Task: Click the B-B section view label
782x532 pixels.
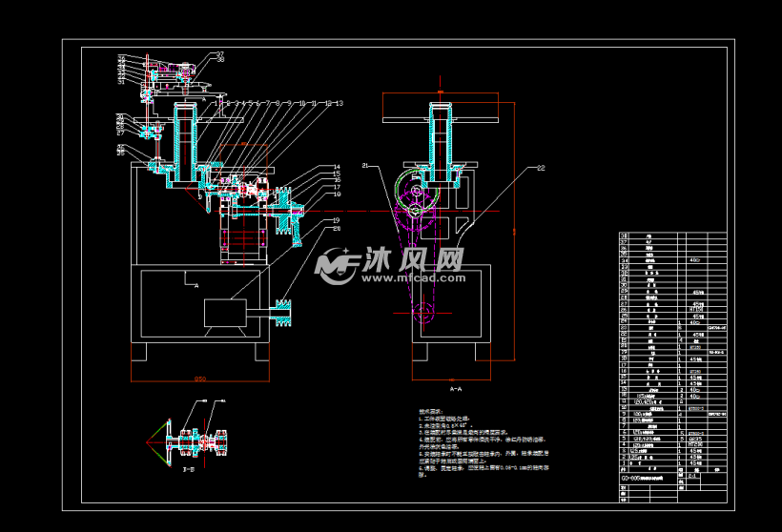Action: [x=189, y=469]
